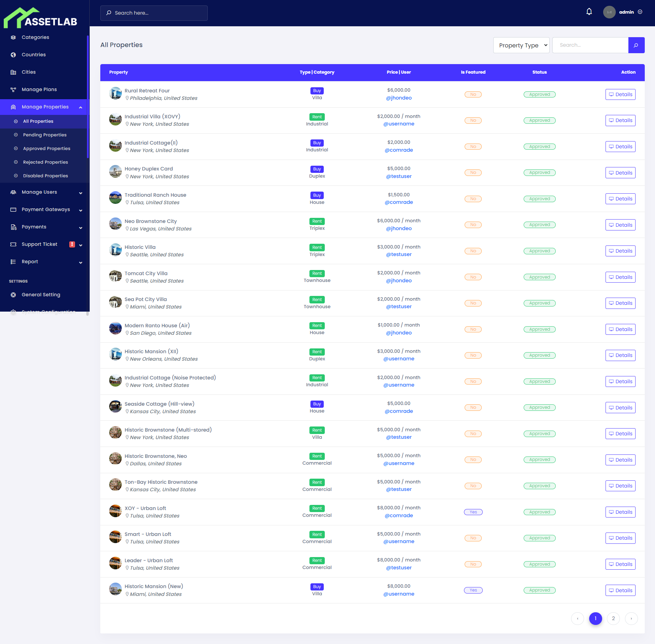View Details of Historic Villa

point(620,251)
